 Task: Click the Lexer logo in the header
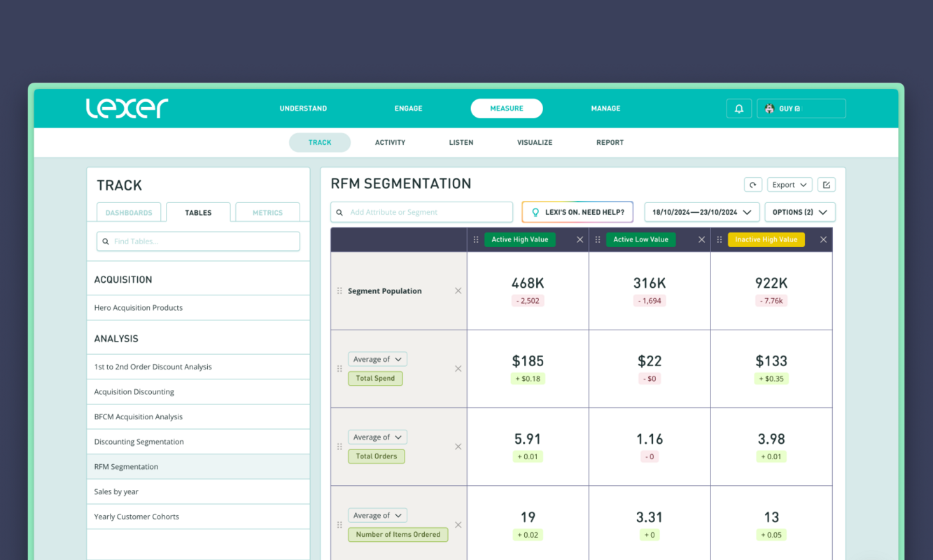[127, 108]
